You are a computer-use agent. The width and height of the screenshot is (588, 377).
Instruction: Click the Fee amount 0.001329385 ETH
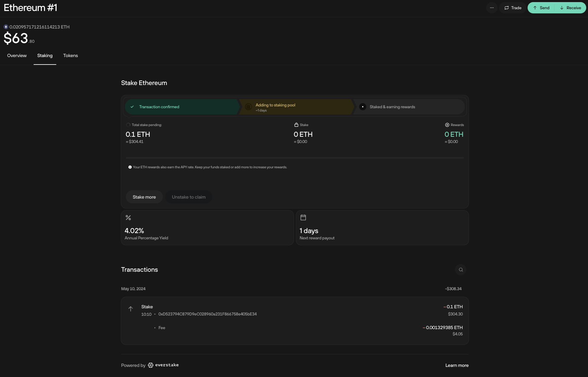[x=443, y=328]
